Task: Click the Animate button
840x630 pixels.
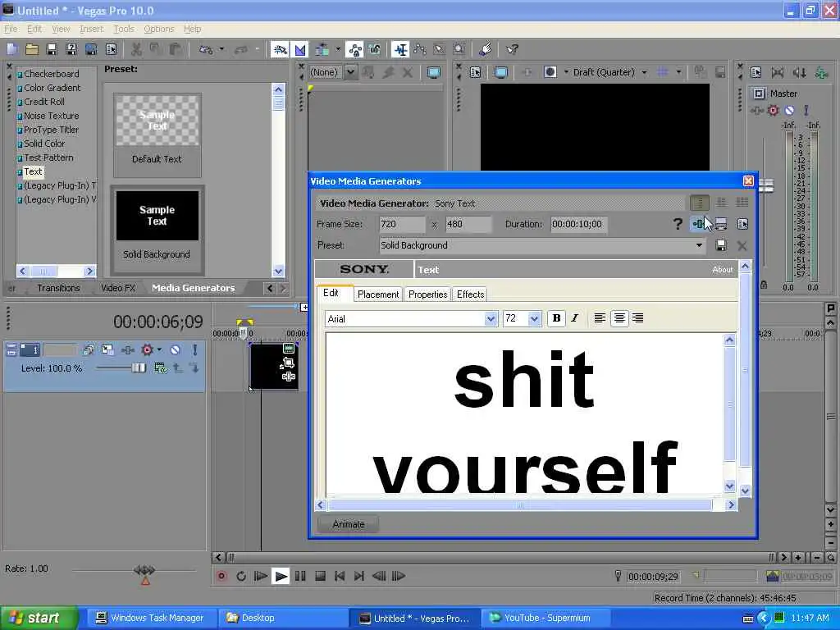Action: pyautogui.click(x=348, y=524)
